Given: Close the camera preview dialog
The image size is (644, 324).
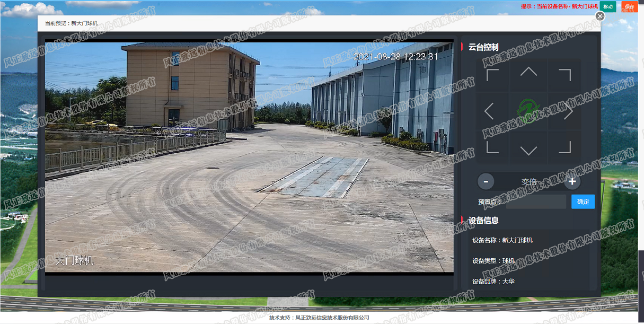Looking at the screenshot, I should (600, 16).
